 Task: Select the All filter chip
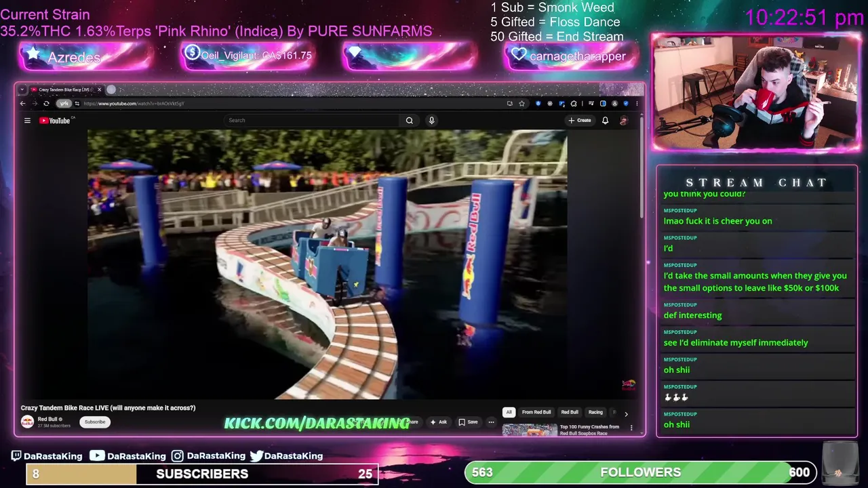509,412
